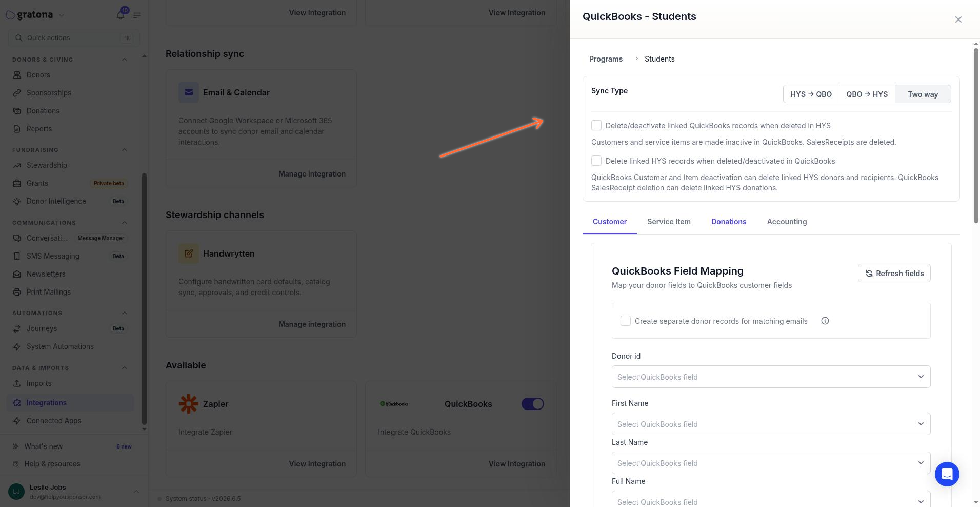Click the What's new sparkle icon
980x507 pixels.
[16, 446]
